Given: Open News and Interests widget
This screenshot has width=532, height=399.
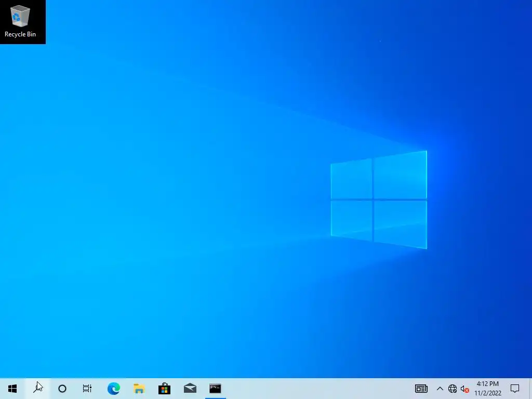Looking at the screenshot, I should point(421,389).
